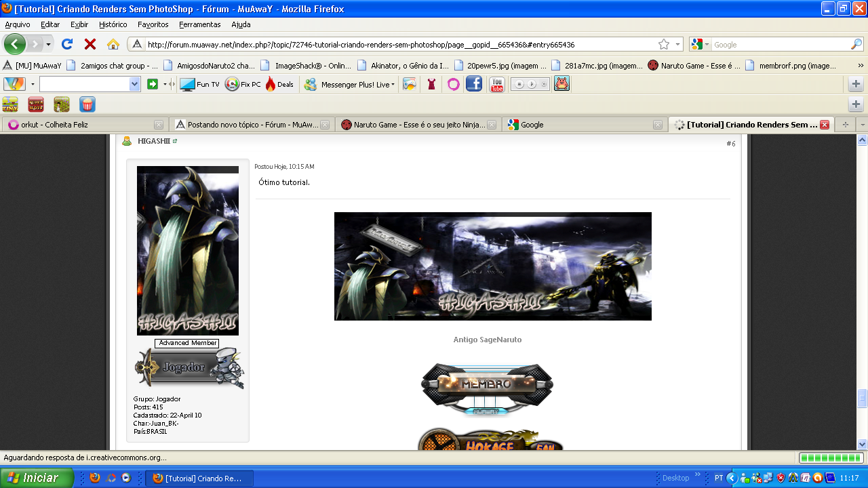The image size is (868, 488).
Task: Click the Fun TV toolbar button
Action: click(199, 85)
